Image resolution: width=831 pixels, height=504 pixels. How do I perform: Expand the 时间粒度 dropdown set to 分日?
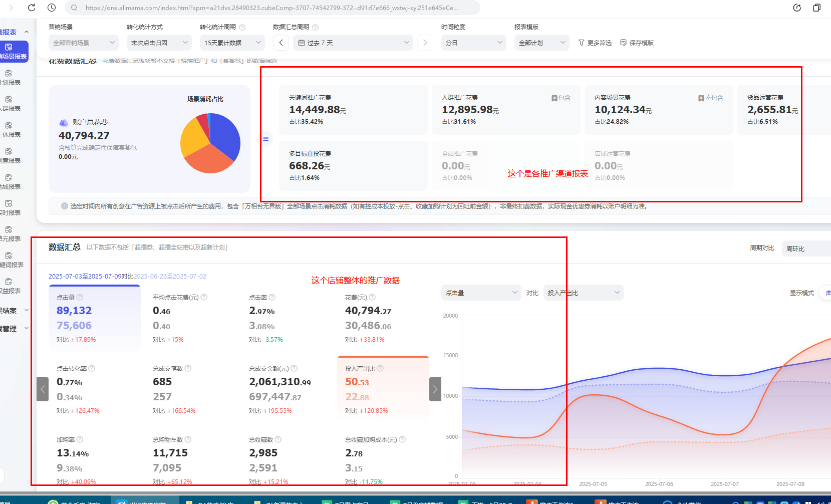click(x=473, y=43)
